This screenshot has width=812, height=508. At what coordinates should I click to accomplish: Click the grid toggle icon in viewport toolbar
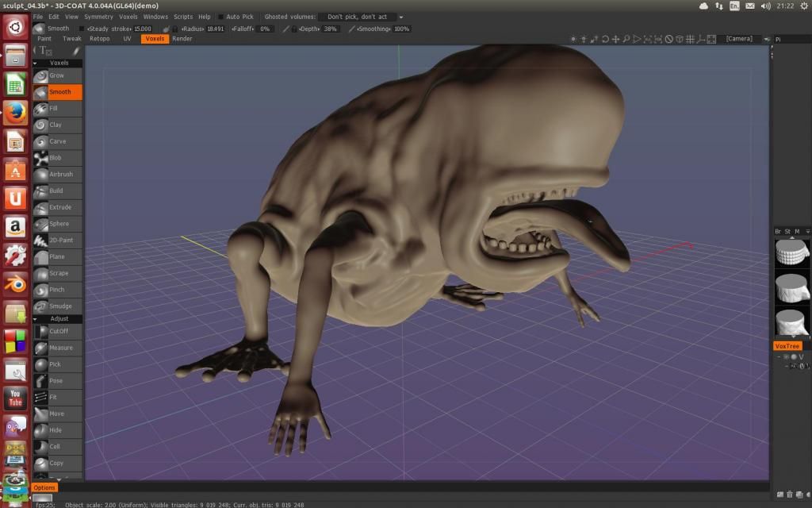pos(690,39)
